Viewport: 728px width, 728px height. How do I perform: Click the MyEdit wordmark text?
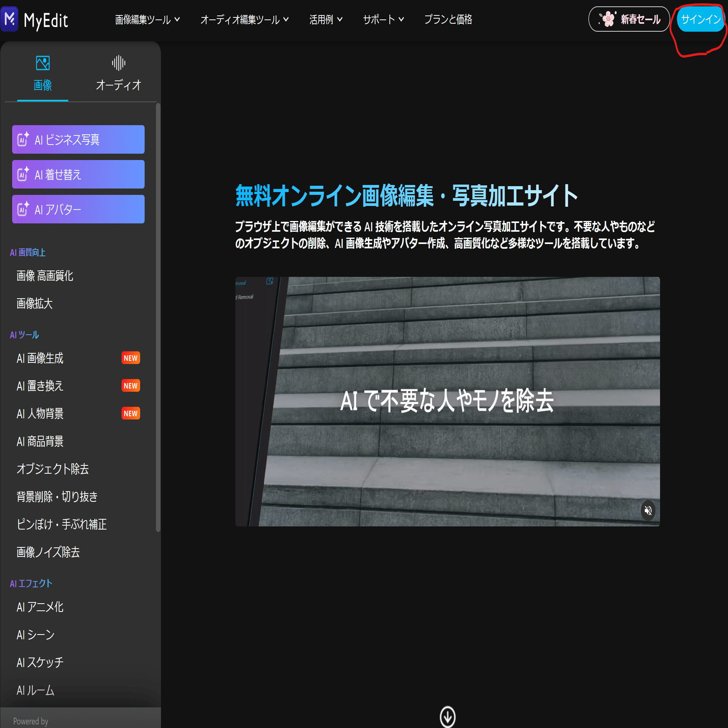tap(46, 20)
